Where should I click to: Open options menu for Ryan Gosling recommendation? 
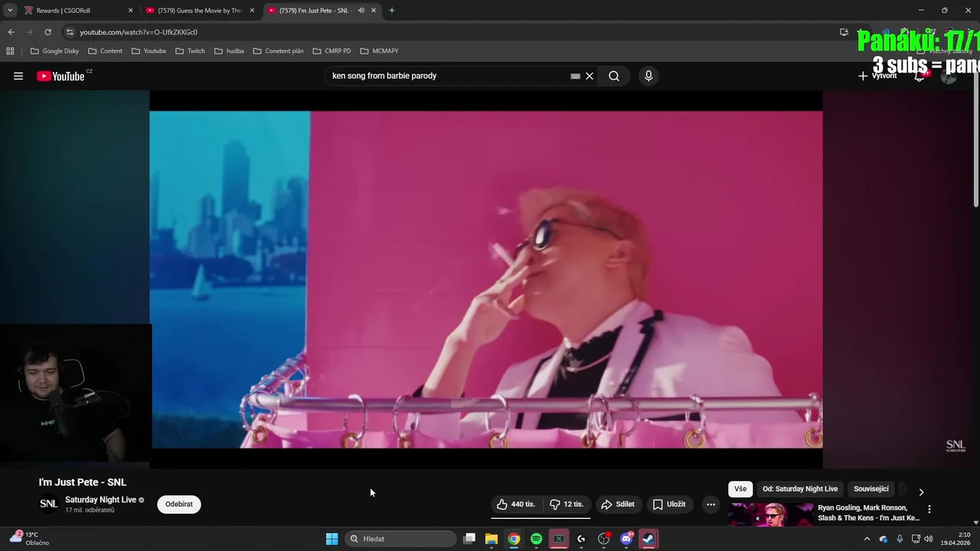coord(929,509)
